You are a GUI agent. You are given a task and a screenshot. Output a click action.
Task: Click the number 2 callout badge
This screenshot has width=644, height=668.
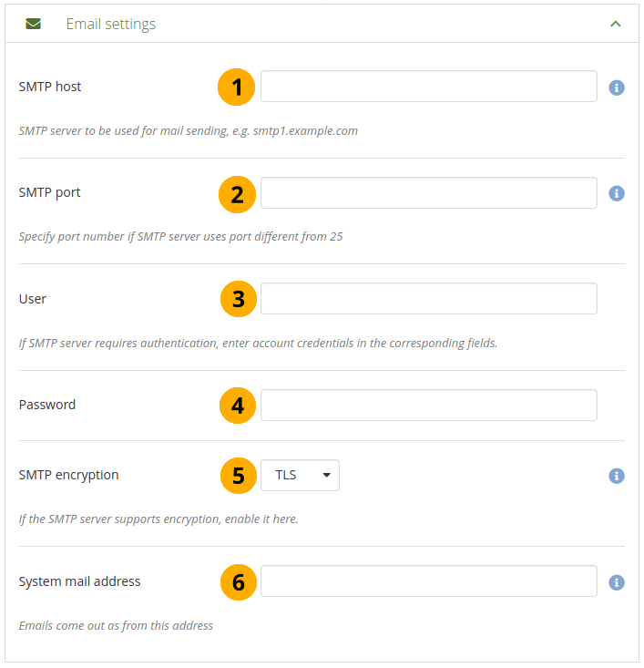point(237,193)
